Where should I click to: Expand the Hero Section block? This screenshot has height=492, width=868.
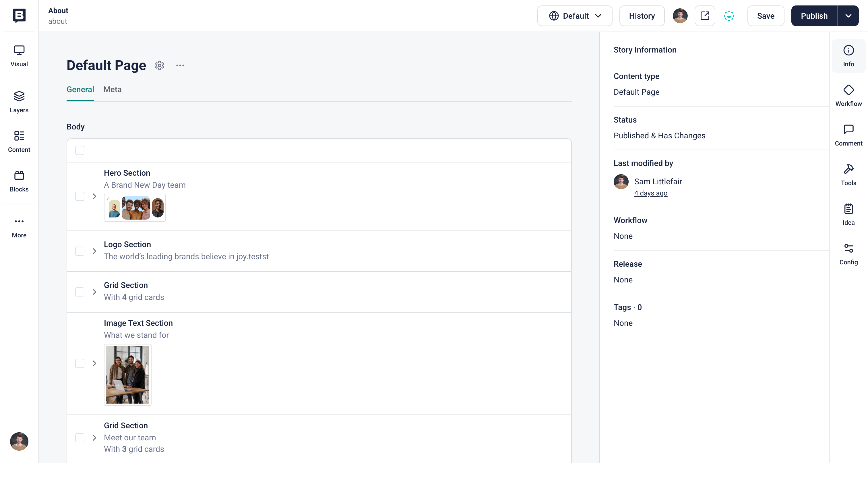(x=94, y=196)
